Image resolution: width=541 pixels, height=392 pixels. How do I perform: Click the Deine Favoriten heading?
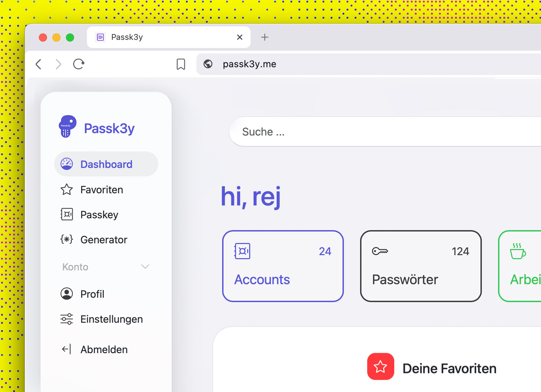449,368
